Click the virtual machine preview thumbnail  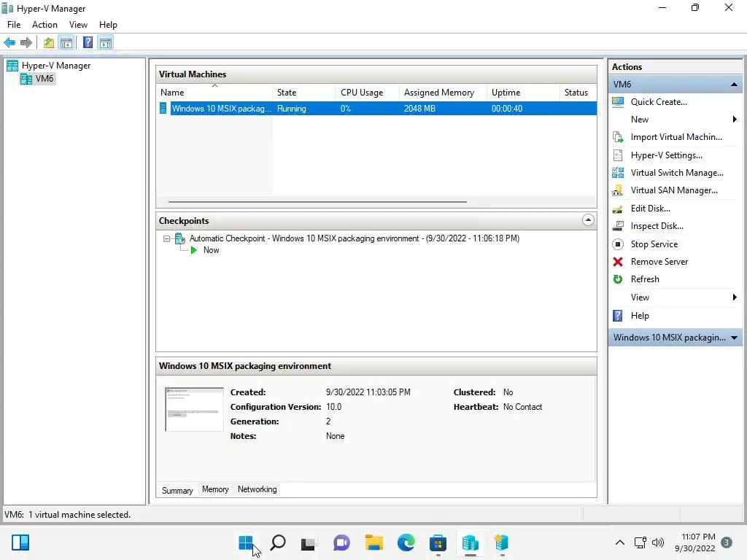194,410
